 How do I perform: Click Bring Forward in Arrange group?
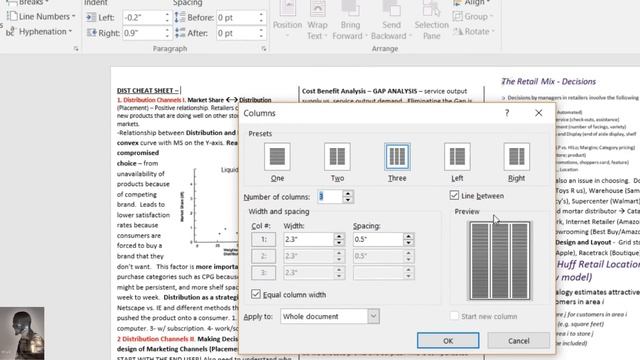click(x=350, y=20)
